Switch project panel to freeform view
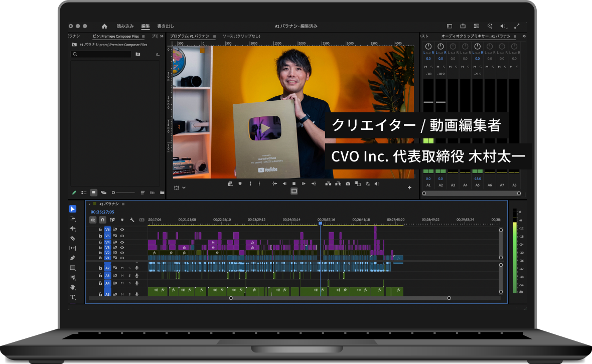Screen dimensions: 592x364 pyautogui.click(x=103, y=193)
